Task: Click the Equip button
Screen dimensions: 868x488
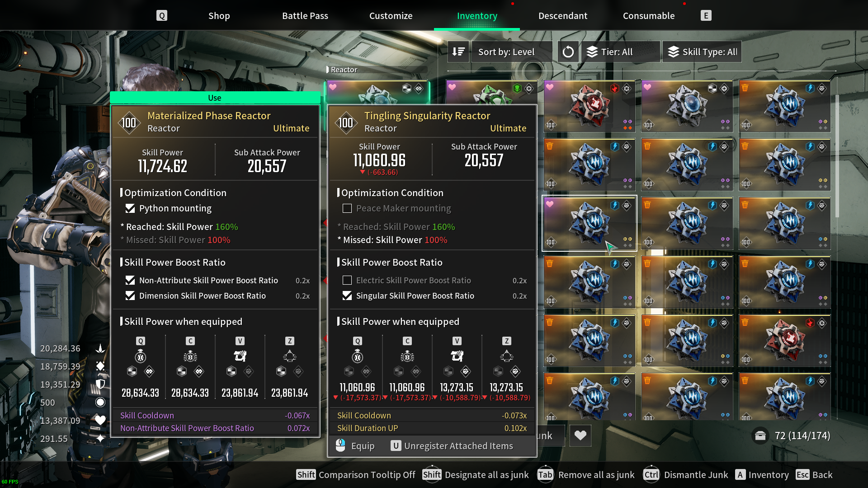Action: pos(355,446)
